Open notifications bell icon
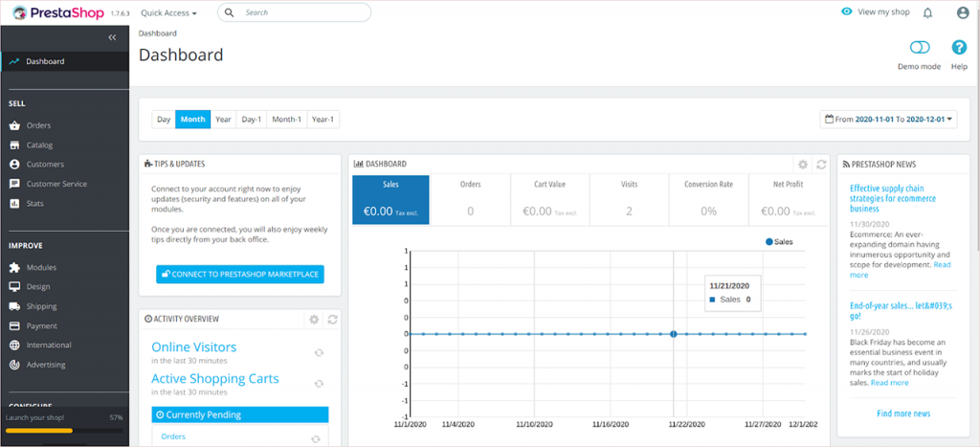Image resolution: width=980 pixels, height=447 pixels. pos(927,12)
